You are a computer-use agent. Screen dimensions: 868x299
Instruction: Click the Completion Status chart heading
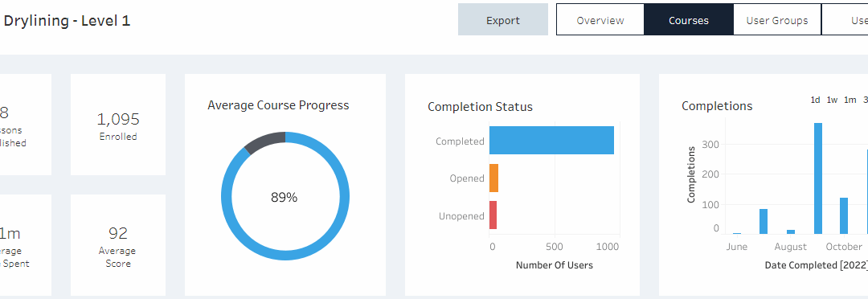(x=480, y=107)
